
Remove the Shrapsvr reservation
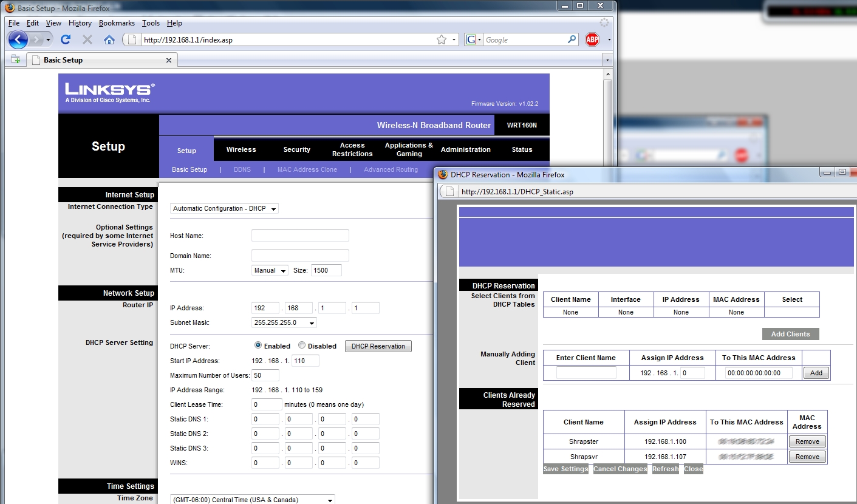pyautogui.click(x=807, y=457)
